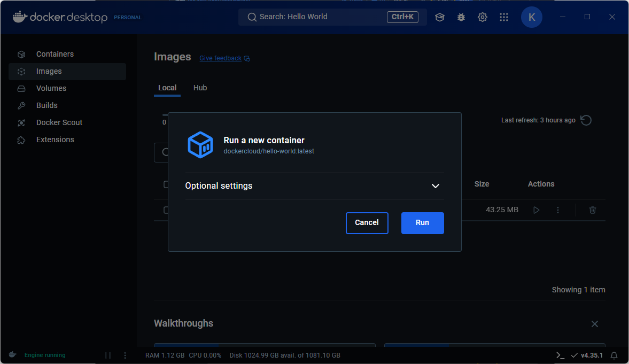Pause the Docker engine
This screenshot has width=629, height=364.
tap(108, 355)
